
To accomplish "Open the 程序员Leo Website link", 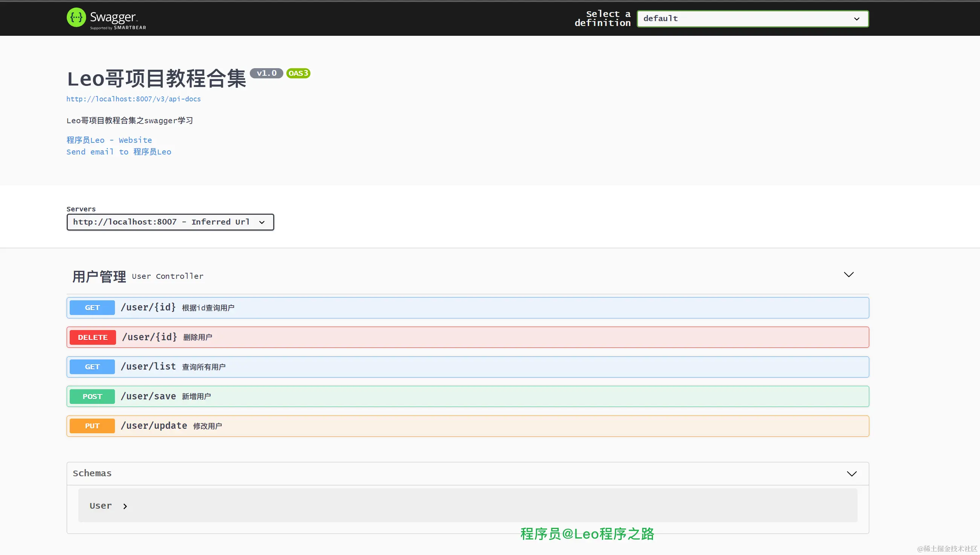I will 109,140.
